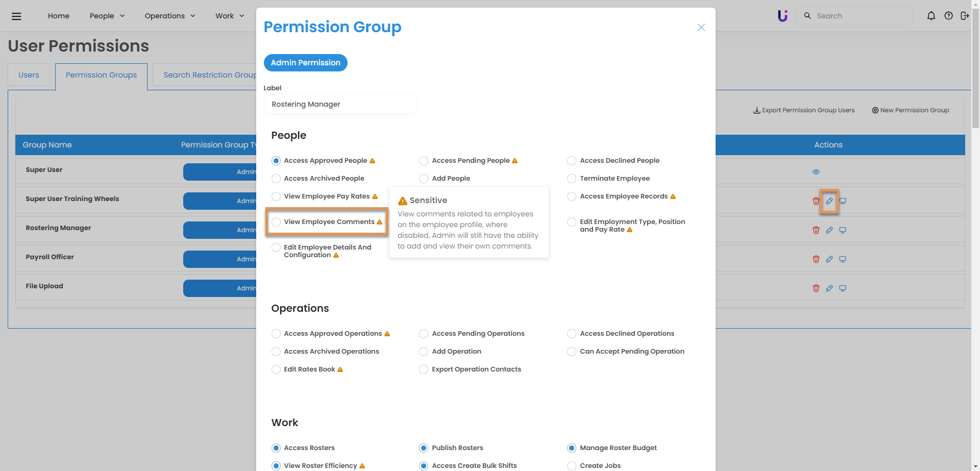The width and height of the screenshot is (980, 471).
Task: Go to the Home menu item
Action: pos(59,16)
